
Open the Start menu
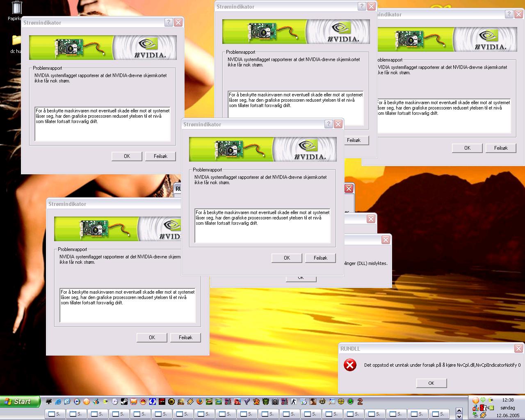coord(21,402)
